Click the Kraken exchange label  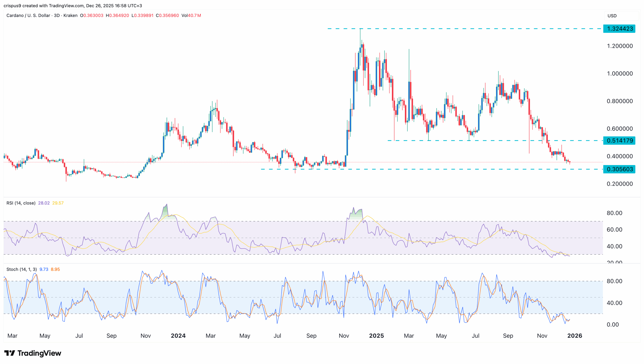[x=70, y=15]
